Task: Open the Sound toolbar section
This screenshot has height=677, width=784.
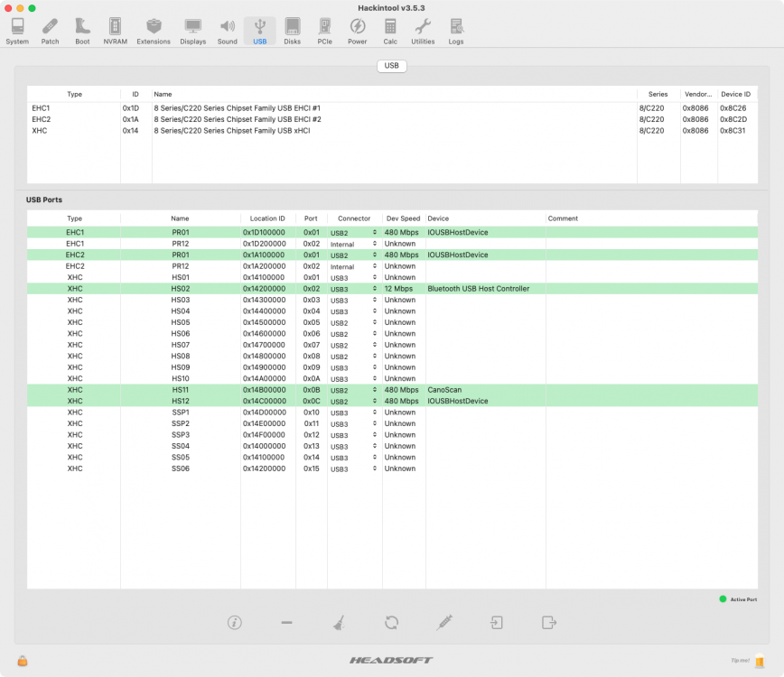Action: (227, 32)
